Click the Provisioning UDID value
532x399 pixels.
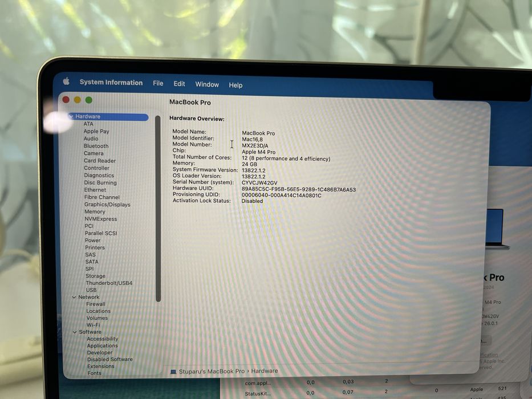pyautogui.click(x=281, y=196)
